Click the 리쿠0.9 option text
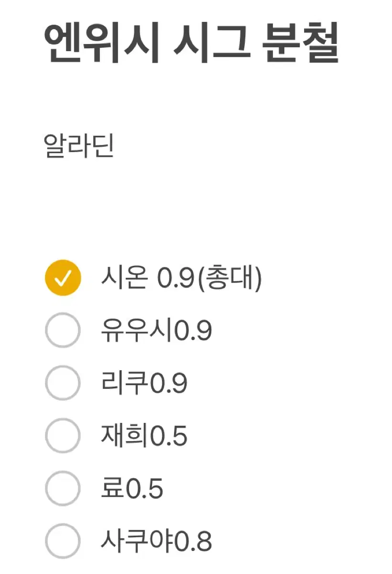This screenshot has width=392, height=574. pos(144,383)
